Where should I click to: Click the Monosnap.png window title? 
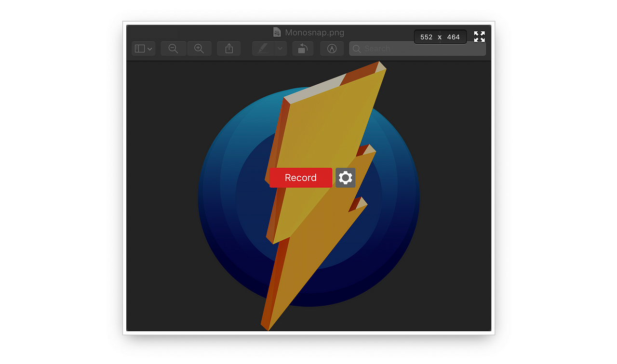315,32
